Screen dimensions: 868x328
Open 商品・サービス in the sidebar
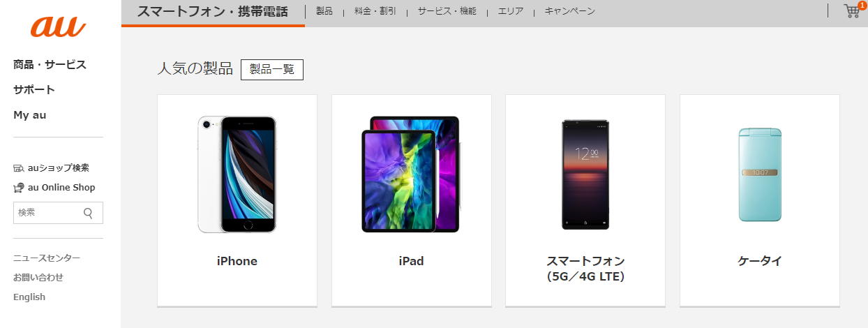(50, 65)
